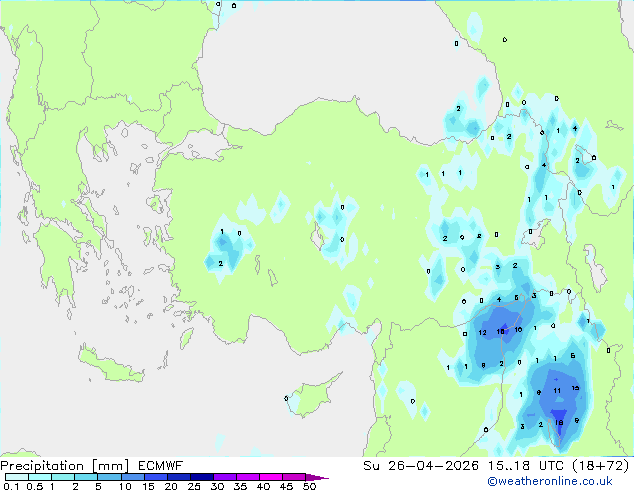Click the 25 to 30 mm legend swatch
The height and width of the screenshot is (490, 634).
[x=201, y=477]
